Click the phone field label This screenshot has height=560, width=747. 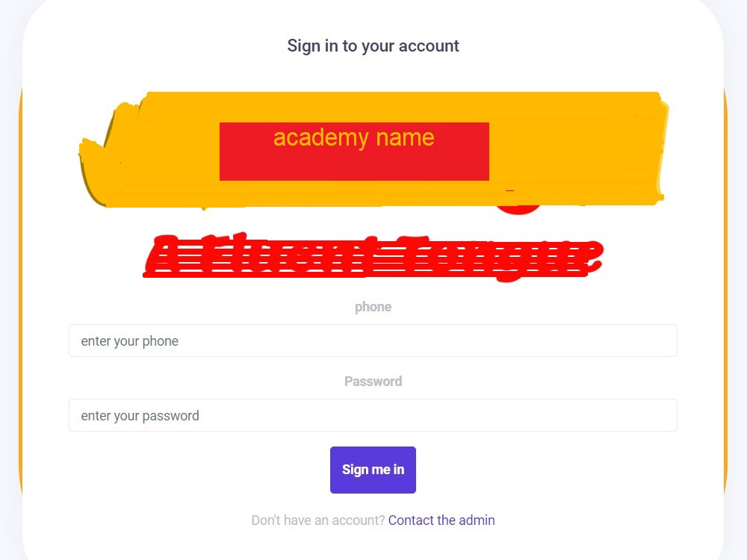pos(373,307)
